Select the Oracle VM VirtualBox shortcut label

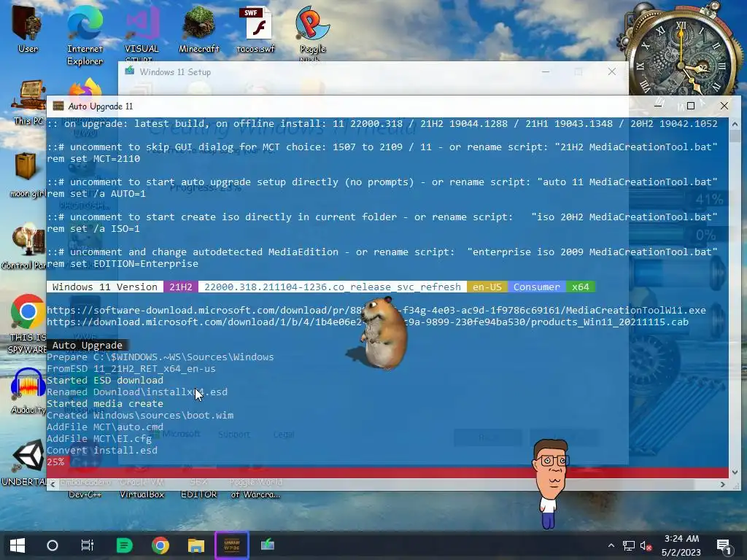(x=142, y=489)
